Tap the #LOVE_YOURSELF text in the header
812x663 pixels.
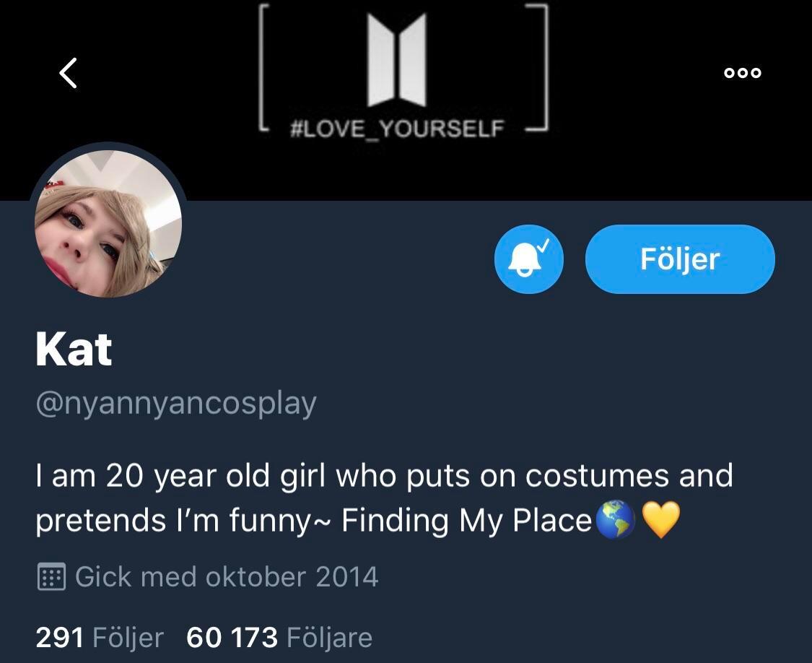pos(396,129)
